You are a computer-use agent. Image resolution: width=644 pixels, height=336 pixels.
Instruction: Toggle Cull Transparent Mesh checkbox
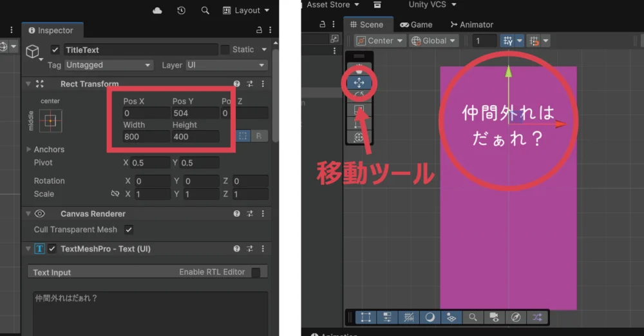(129, 230)
